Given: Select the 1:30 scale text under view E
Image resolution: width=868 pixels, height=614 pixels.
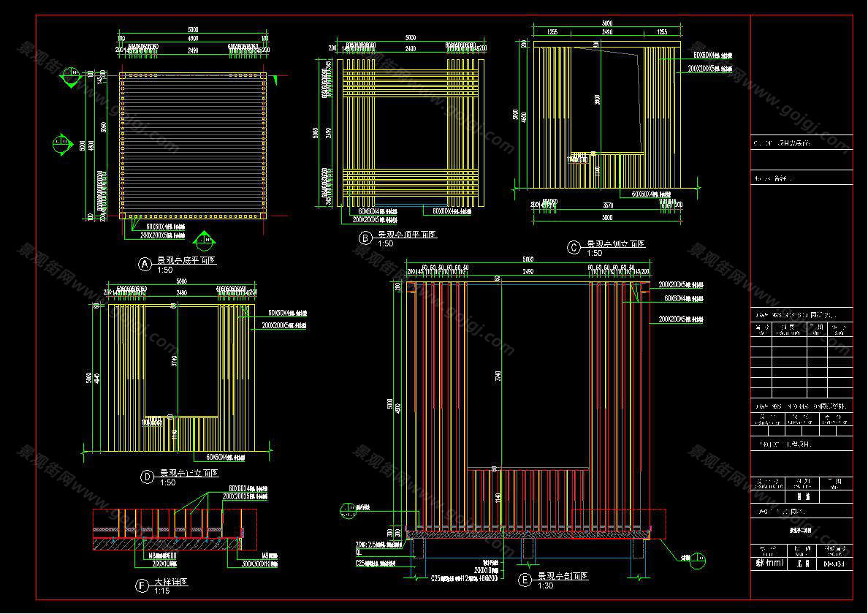Looking at the screenshot, I should 546,586.
